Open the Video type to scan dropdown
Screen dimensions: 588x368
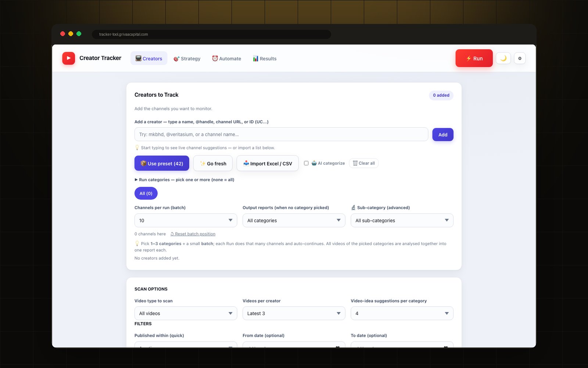186,313
